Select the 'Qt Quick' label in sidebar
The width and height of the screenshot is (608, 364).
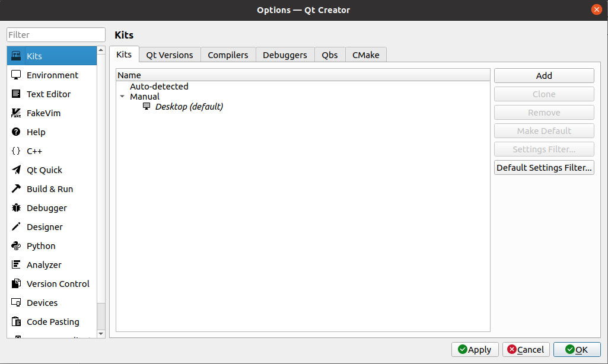(44, 170)
